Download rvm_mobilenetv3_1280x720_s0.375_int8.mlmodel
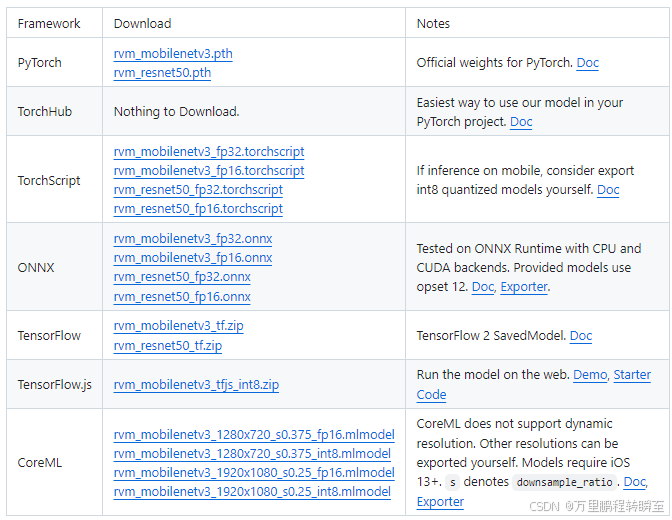The height and width of the screenshot is (520, 672). pos(252,454)
